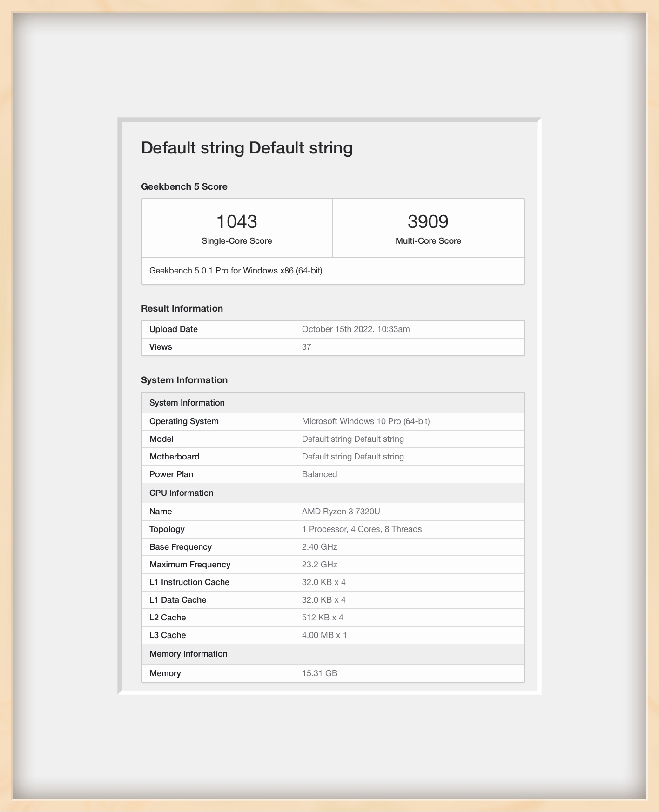The image size is (659, 812).
Task: Click the page title "Default string Default string"
Action: point(247,148)
